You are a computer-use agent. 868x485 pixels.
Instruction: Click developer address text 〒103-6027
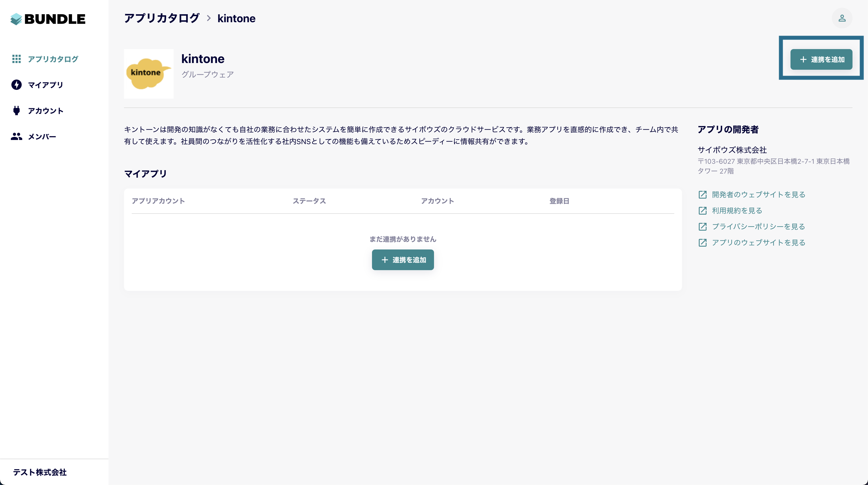point(774,166)
